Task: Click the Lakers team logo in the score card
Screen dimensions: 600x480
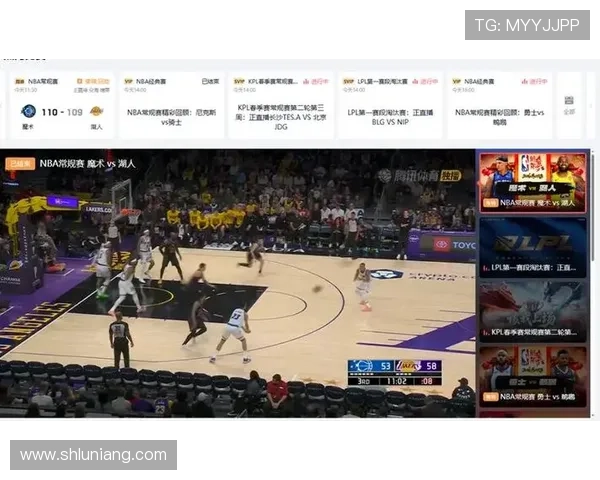Action: coord(96,111)
